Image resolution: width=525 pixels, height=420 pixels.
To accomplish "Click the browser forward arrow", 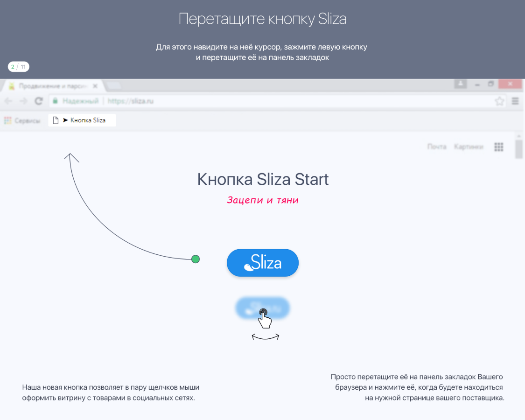I will [x=23, y=101].
